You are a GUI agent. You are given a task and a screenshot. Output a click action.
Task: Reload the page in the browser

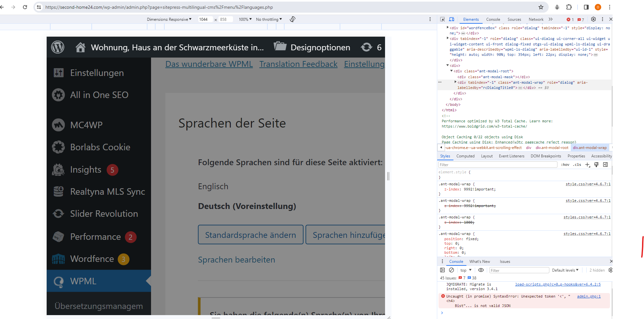click(25, 7)
